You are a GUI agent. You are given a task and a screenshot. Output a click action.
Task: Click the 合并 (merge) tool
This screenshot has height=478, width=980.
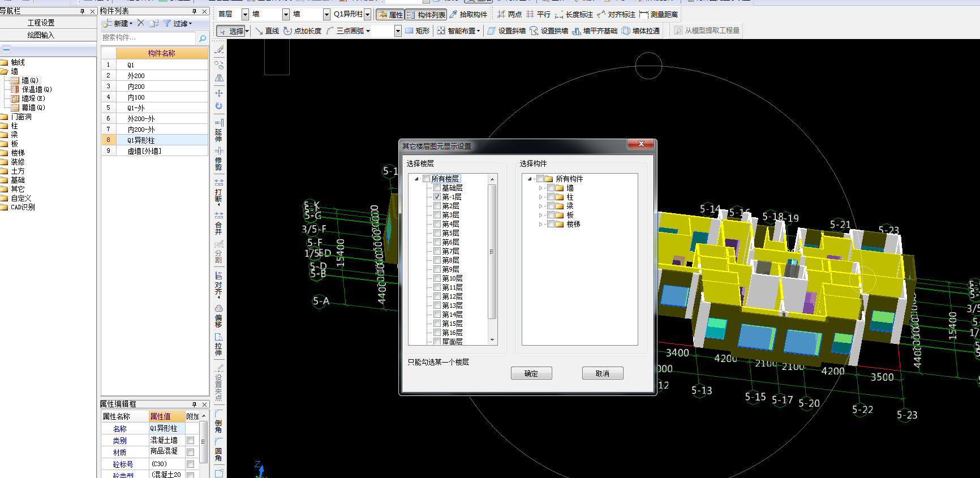click(x=219, y=223)
